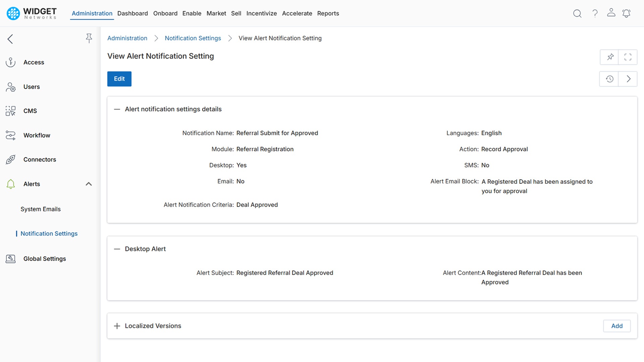Open the notifications bell

click(627, 13)
